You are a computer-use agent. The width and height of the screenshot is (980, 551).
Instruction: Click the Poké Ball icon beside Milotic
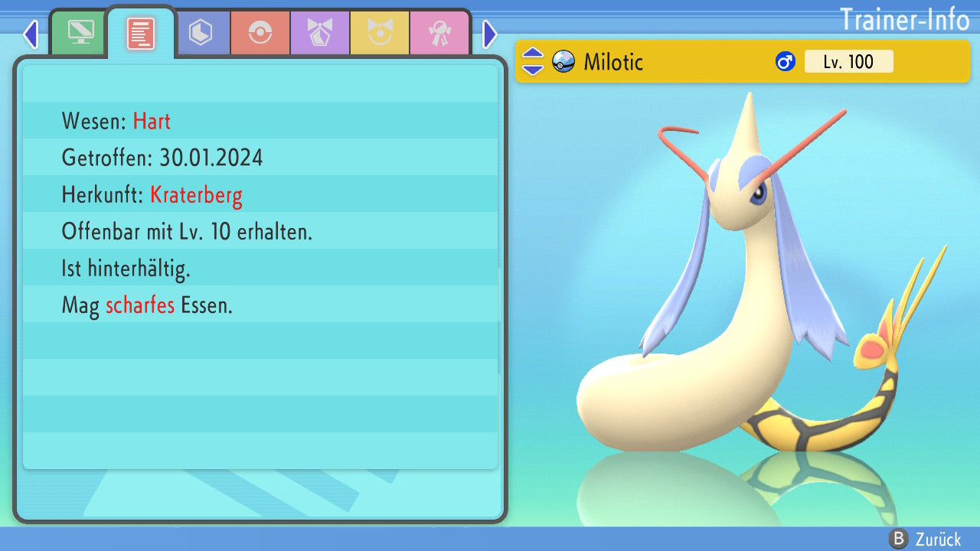pos(563,61)
